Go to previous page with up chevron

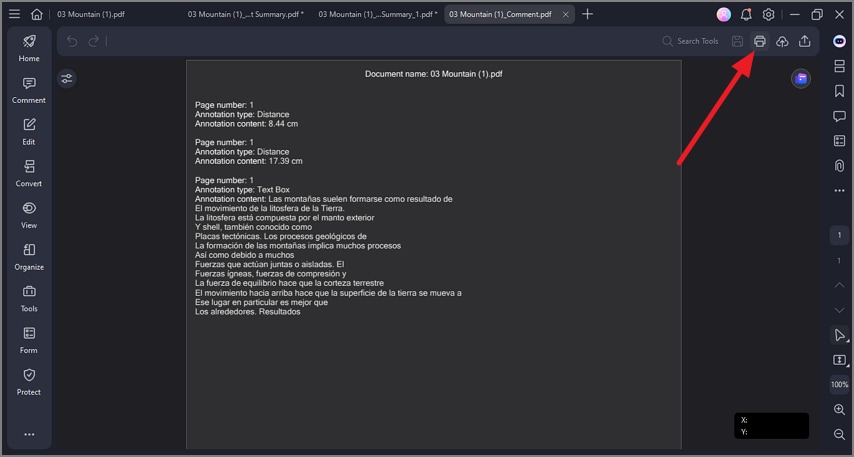click(839, 285)
